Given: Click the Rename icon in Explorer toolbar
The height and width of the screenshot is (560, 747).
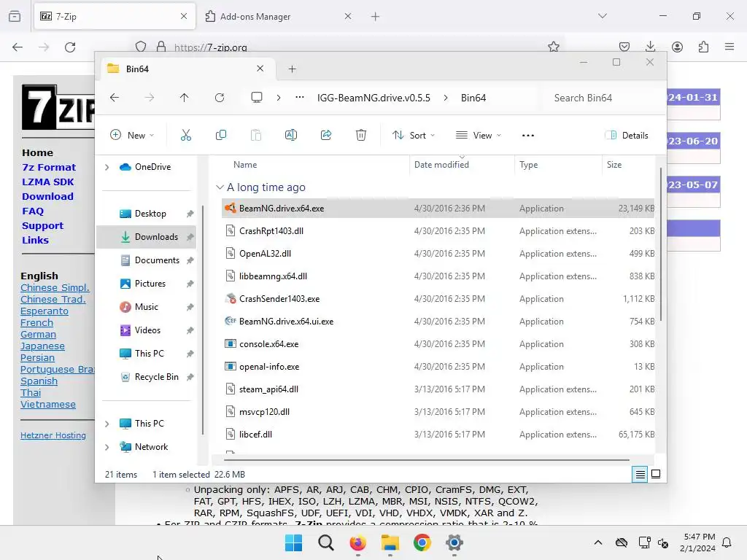Looking at the screenshot, I should [290, 135].
